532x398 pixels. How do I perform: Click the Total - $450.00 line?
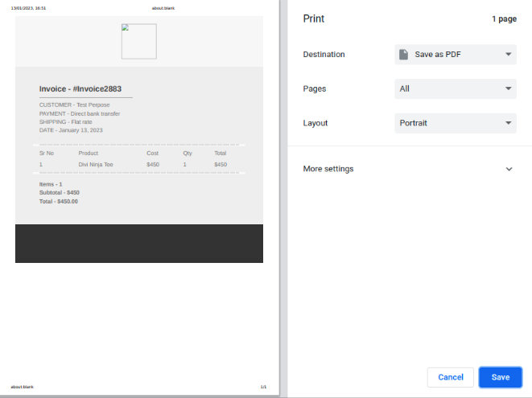[x=59, y=201]
